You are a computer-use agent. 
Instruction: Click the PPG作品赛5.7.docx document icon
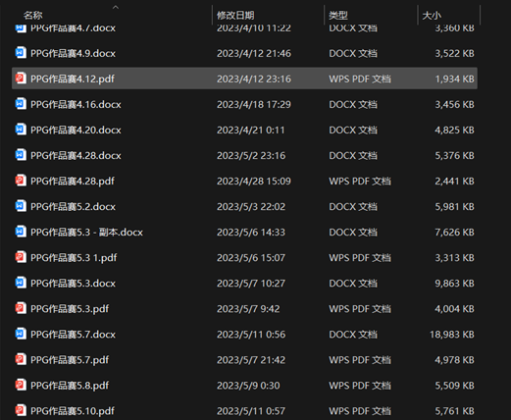pos(21,334)
